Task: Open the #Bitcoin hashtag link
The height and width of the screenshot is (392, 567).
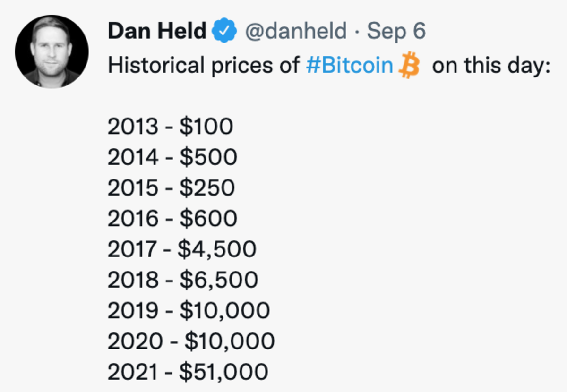Action: pos(349,65)
